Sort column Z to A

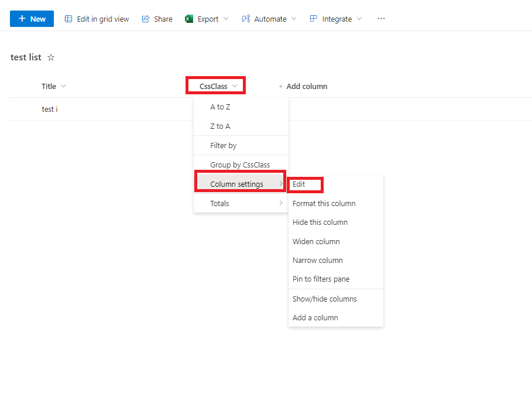[241, 126]
